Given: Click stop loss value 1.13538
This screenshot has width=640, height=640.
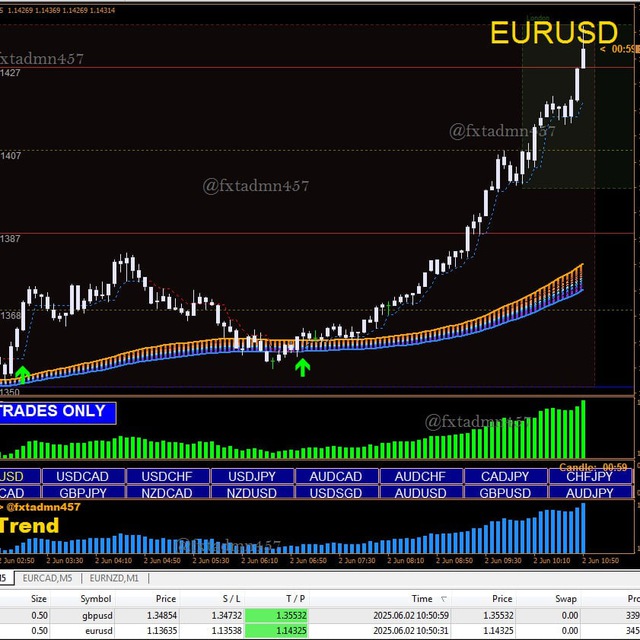Looking at the screenshot, I should [227, 631].
